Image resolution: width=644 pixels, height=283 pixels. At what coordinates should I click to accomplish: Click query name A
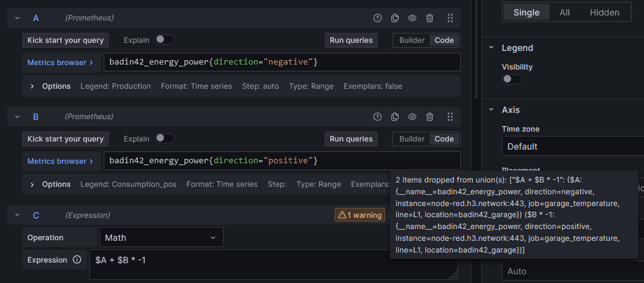point(36,18)
